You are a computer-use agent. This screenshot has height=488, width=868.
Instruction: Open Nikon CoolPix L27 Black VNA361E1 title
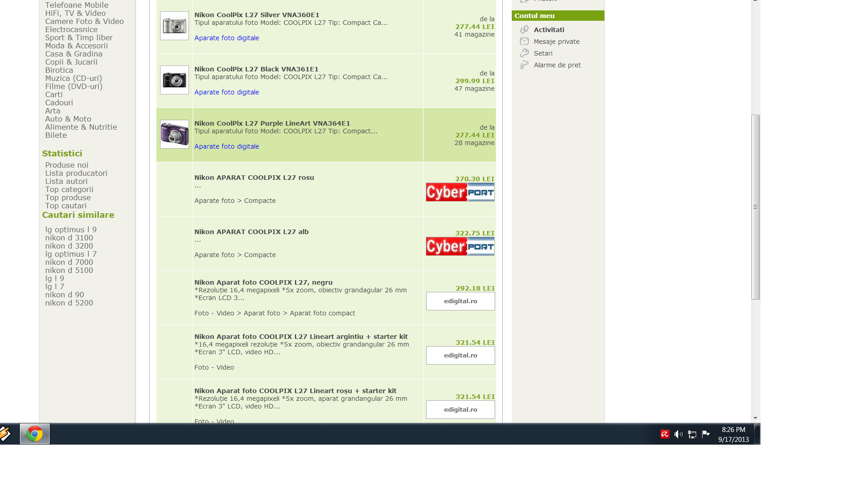(x=256, y=69)
